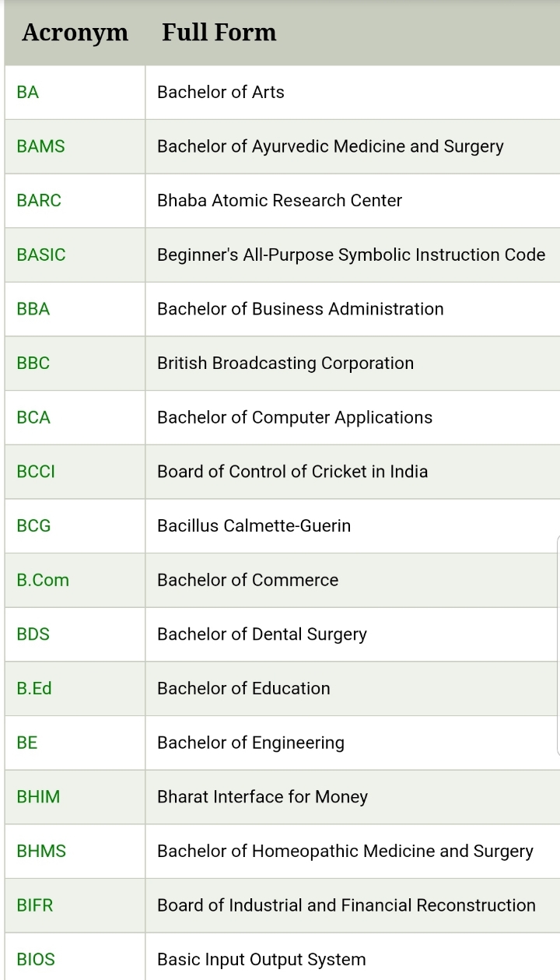
Task: Click the BE acronym link
Action: (x=27, y=743)
